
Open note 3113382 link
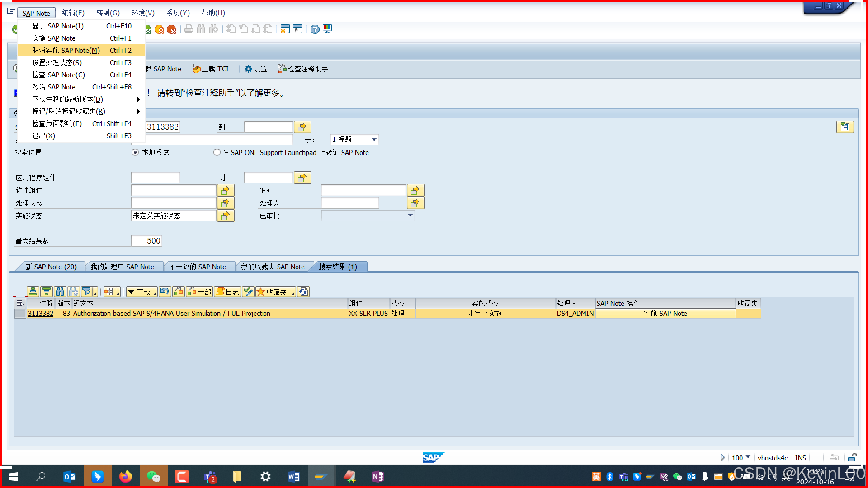coord(40,313)
